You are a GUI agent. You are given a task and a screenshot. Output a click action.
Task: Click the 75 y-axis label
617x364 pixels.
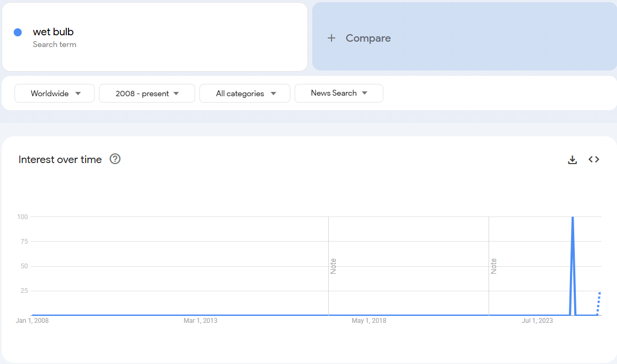24,242
